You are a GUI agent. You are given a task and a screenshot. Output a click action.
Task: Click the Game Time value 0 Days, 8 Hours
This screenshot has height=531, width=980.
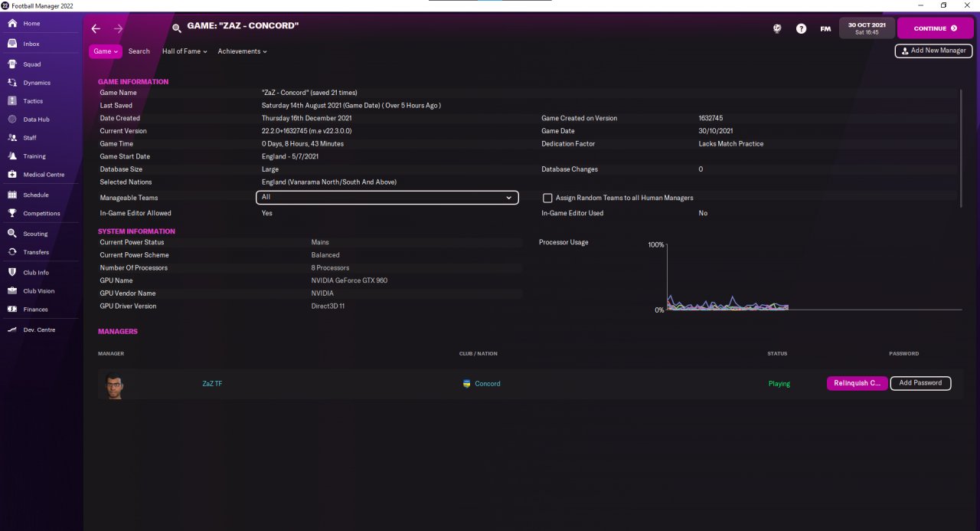click(x=302, y=144)
